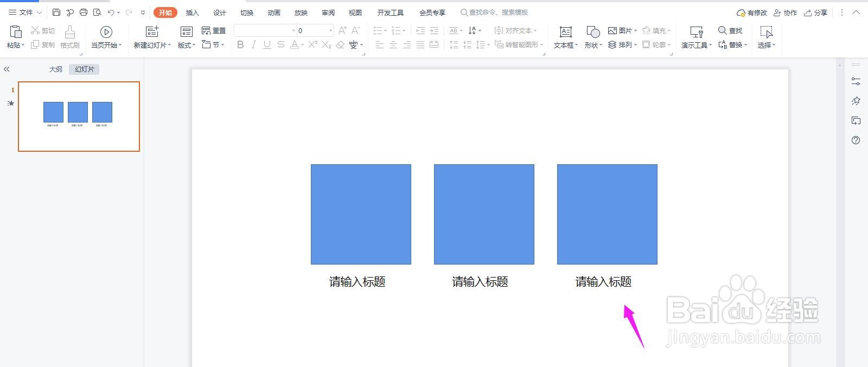Open the font name combo box
The image size is (868, 367).
click(x=266, y=30)
